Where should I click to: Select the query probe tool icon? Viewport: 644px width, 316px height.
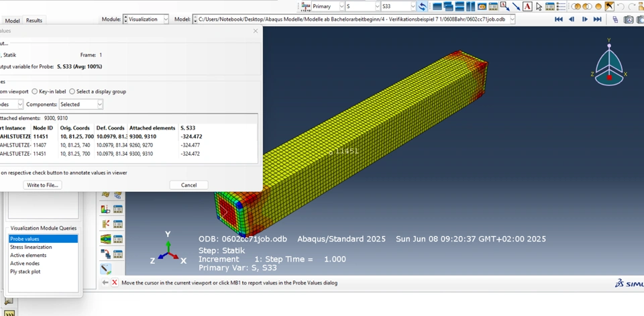pyautogui.click(x=105, y=269)
